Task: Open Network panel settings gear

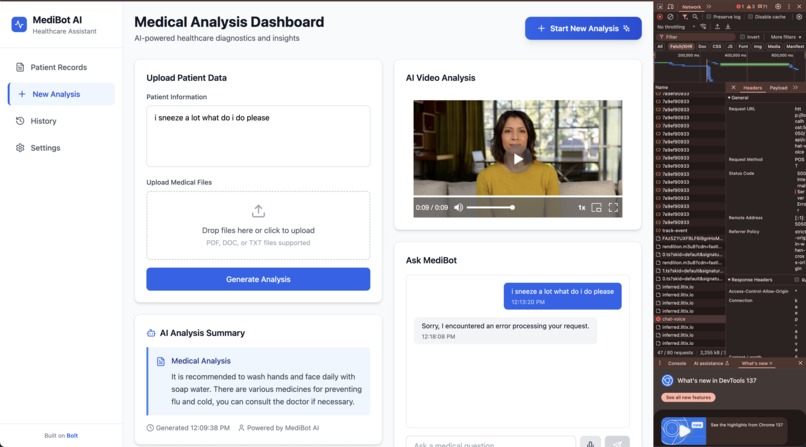Action: click(x=799, y=17)
